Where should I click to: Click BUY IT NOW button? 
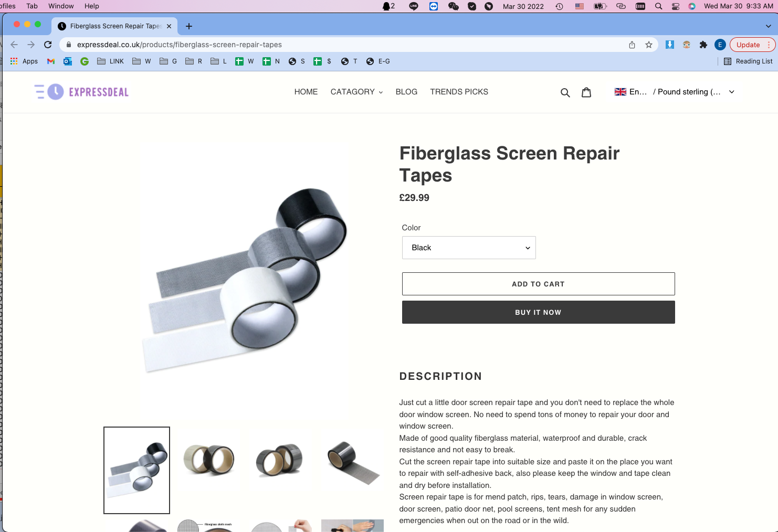tap(538, 312)
